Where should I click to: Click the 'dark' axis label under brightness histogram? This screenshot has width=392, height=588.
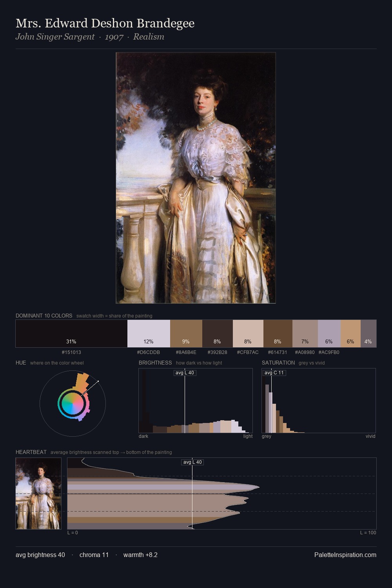click(143, 436)
